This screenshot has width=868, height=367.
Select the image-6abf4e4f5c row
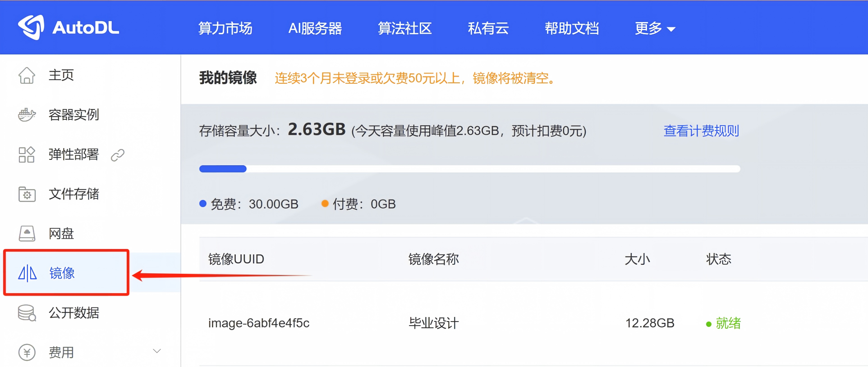[533, 323]
